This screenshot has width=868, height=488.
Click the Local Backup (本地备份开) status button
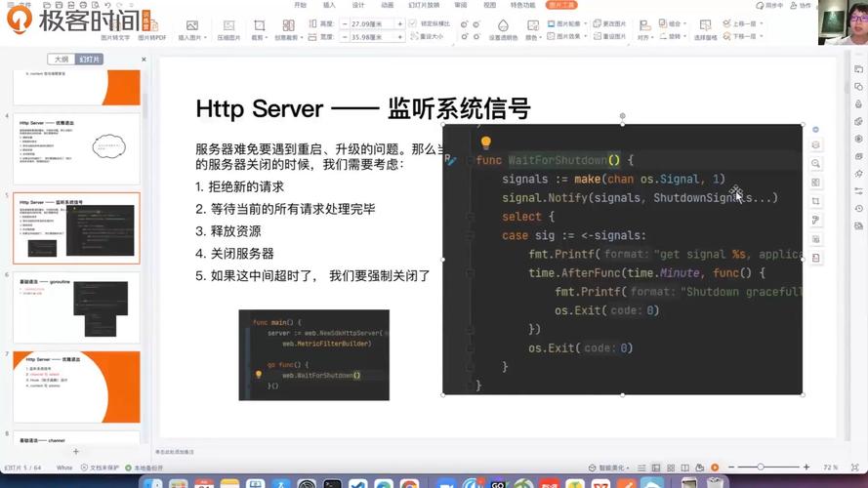pos(144,468)
